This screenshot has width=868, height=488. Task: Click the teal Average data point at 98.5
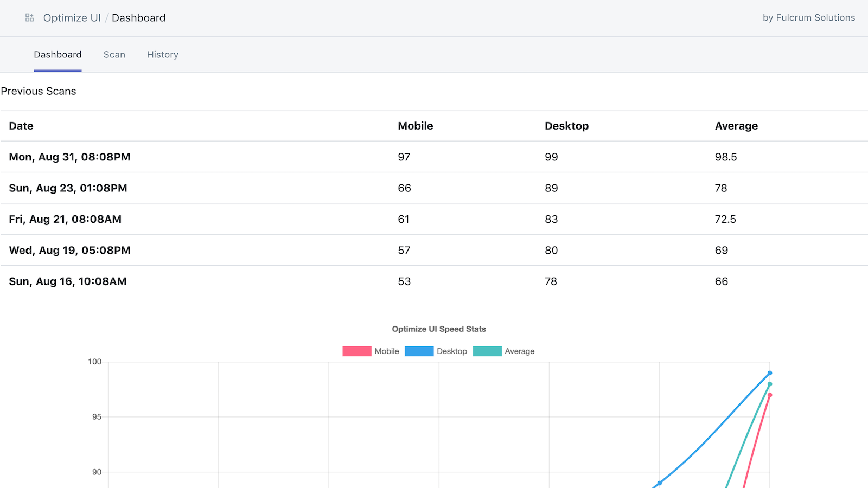(769, 384)
